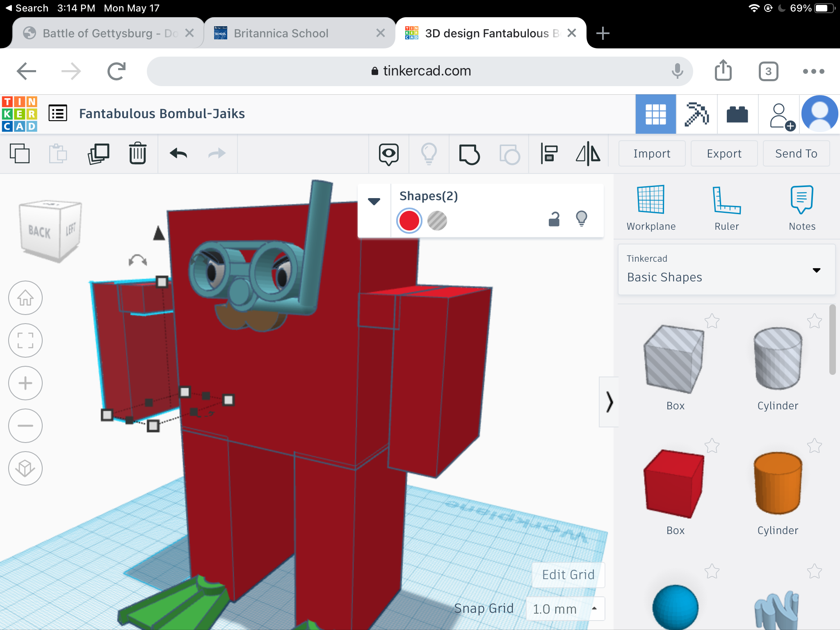The height and width of the screenshot is (630, 840).
Task: Rename design Fantabulous Bombul-Jaiks title
Action: tap(162, 114)
